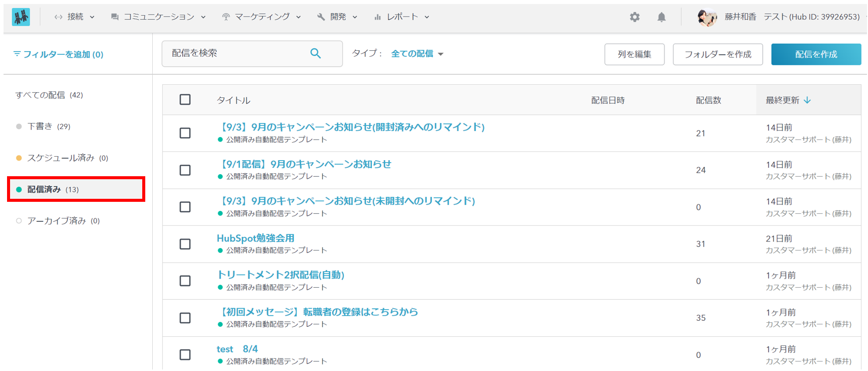Open the マーケティング dropdown menu
868x371 pixels.
click(261, 17)
